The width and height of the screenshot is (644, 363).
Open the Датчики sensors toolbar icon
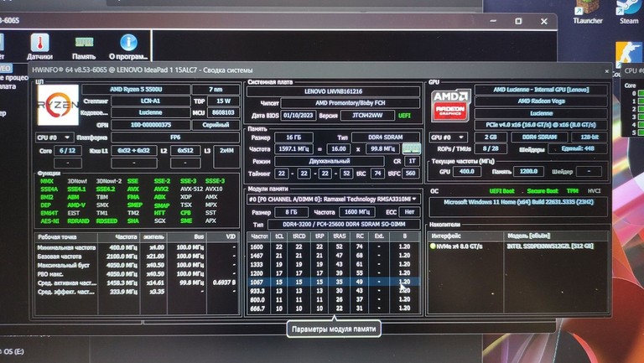pos(40,46)
